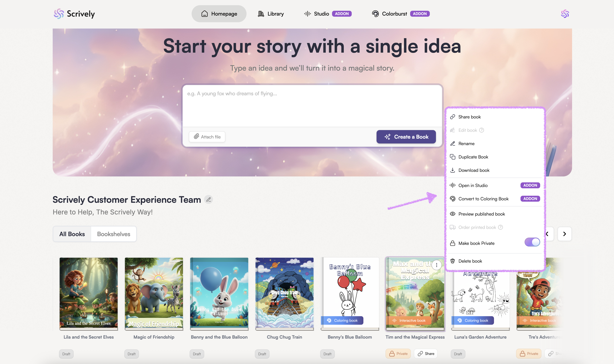Click Private badge under Tim and the Magical Express

click(398, 354)
